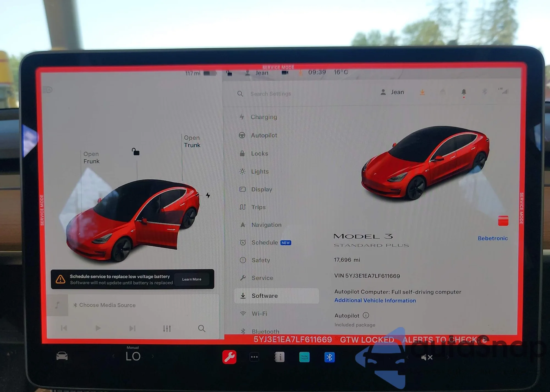Increase manual fan speed right chevron

[x=153, y=357]
